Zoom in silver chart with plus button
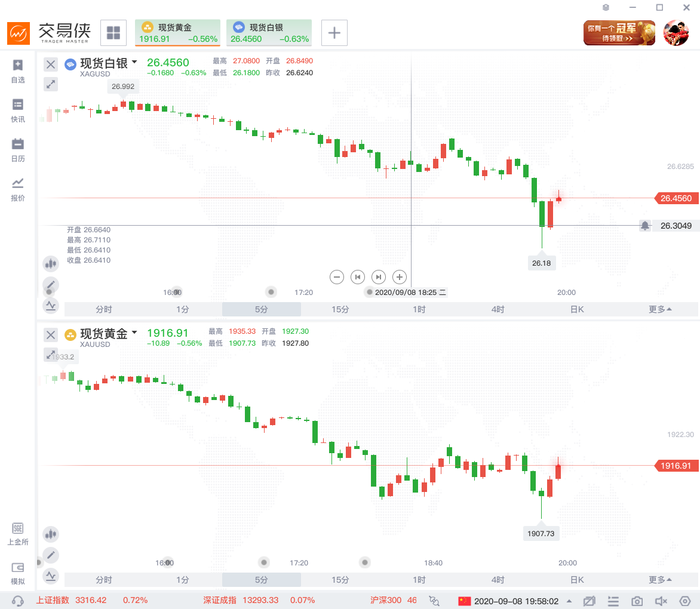This screenshot has height=609, width=700. pos(400,277)
